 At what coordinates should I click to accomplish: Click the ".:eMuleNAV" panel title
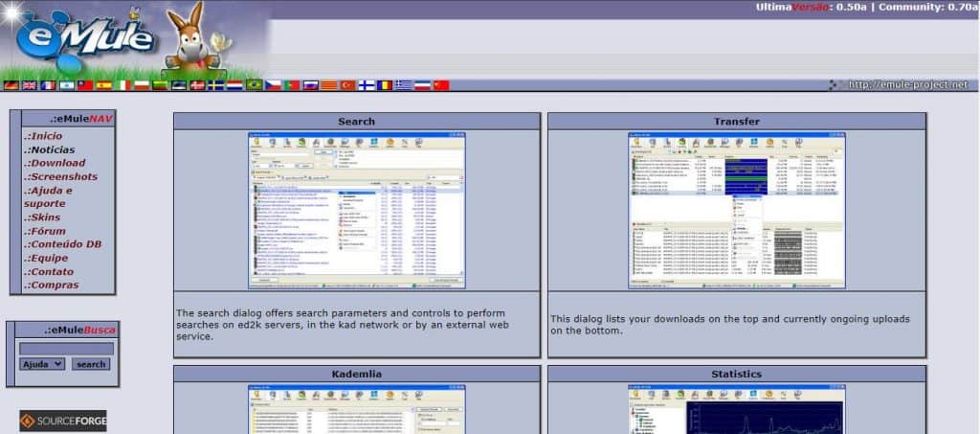(81, 118)
